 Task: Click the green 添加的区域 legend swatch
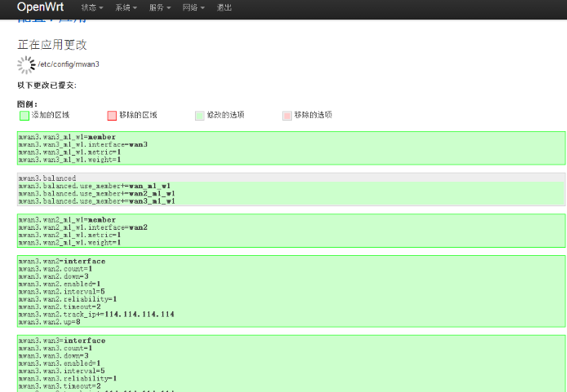[x=24, y=116]
